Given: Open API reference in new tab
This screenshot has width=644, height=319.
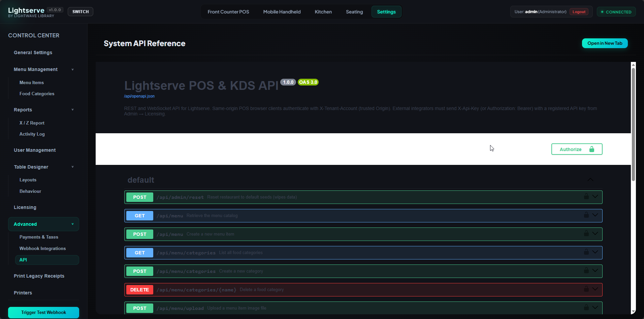Looking at the screenshot, I should pos(605,43).
